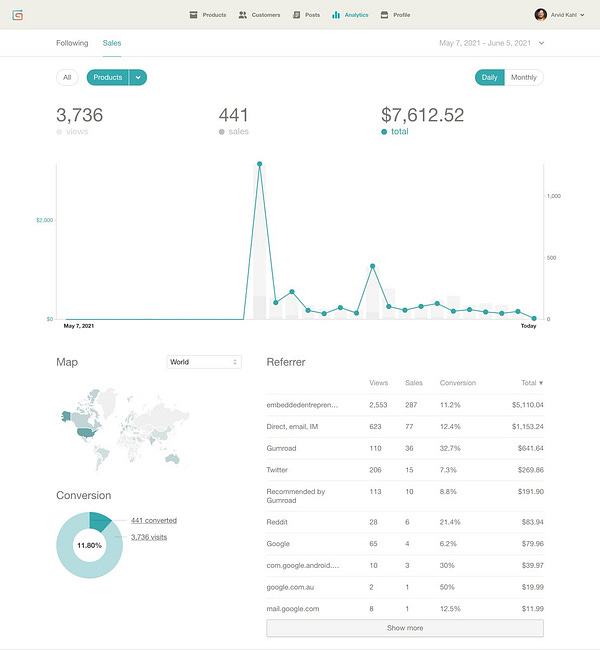Switch to the Following tab
The width and height of the screenshot is (600, 650).
(x=72, y=43)
